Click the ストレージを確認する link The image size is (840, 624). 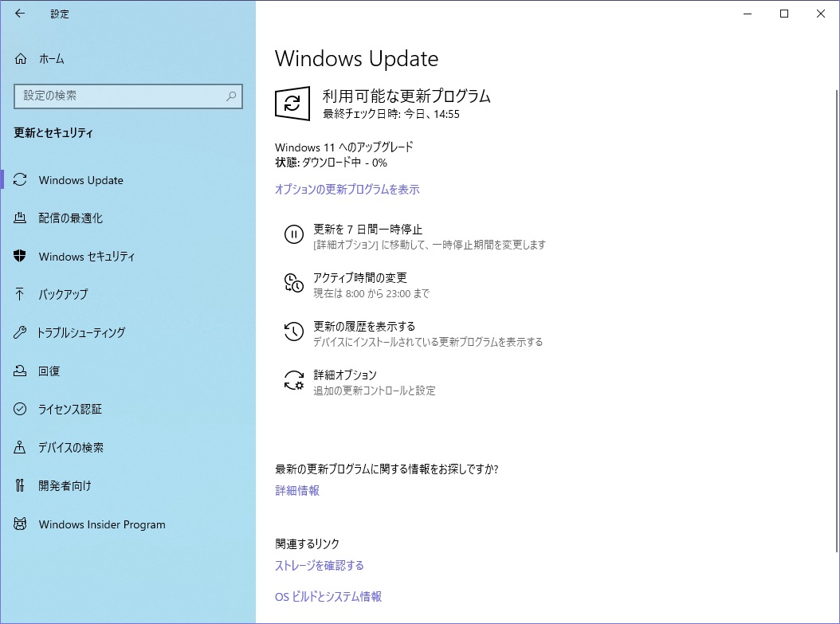tap(320, 565)
